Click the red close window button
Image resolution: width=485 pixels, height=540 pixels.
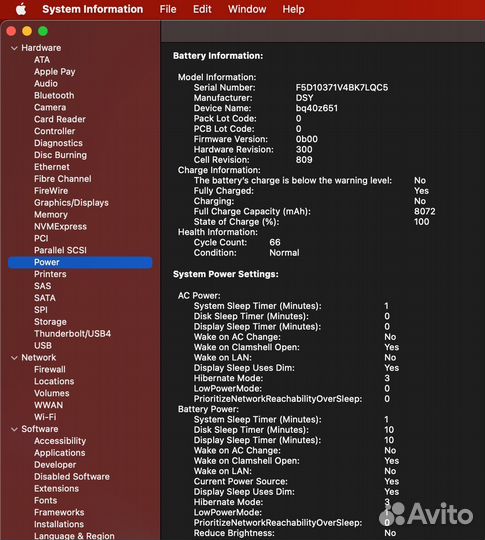(11, 31)
